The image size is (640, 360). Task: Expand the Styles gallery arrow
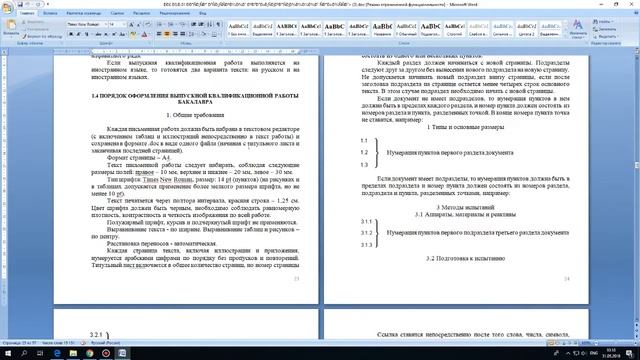pyautogui.click(x=565, y=36)
